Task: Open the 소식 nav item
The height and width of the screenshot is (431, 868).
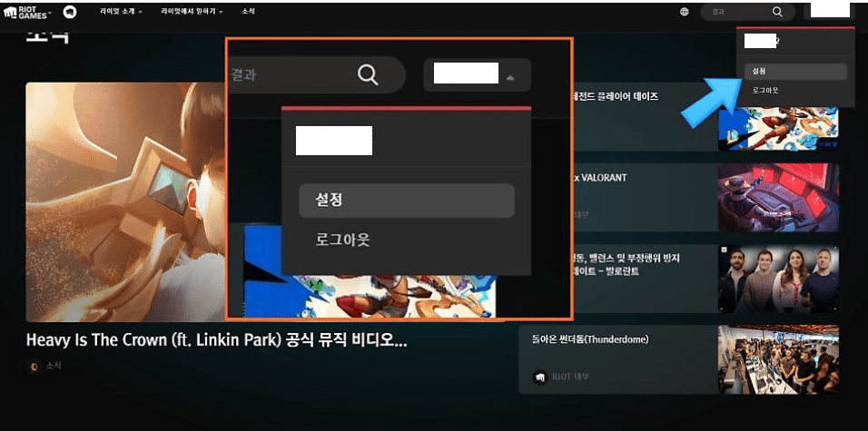Action: (248, 12)
